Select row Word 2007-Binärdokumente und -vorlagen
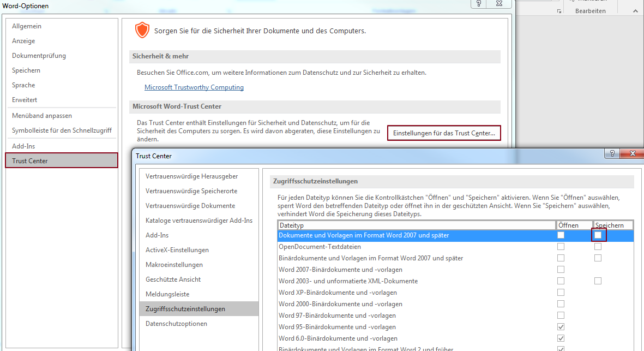644x351 pixels. [455, 270]
